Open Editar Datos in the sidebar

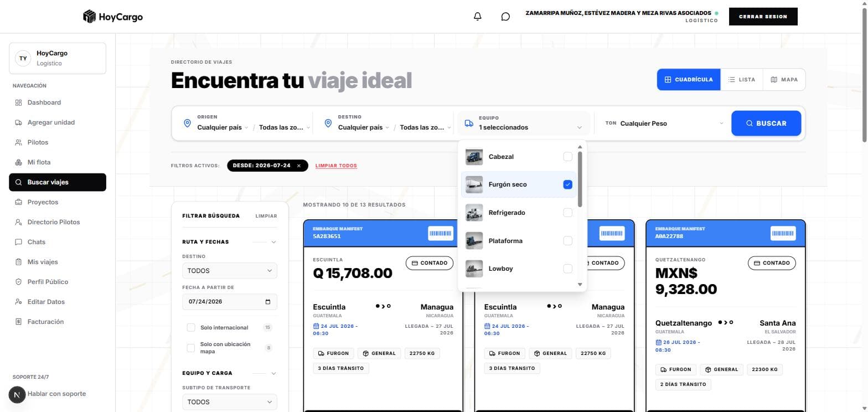58,302
